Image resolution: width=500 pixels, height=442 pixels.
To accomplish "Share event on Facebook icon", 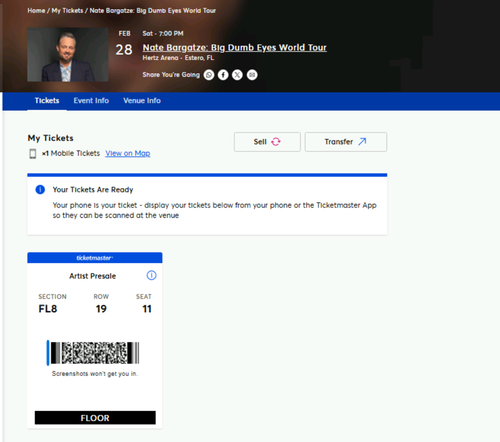I will pos(223,75).
